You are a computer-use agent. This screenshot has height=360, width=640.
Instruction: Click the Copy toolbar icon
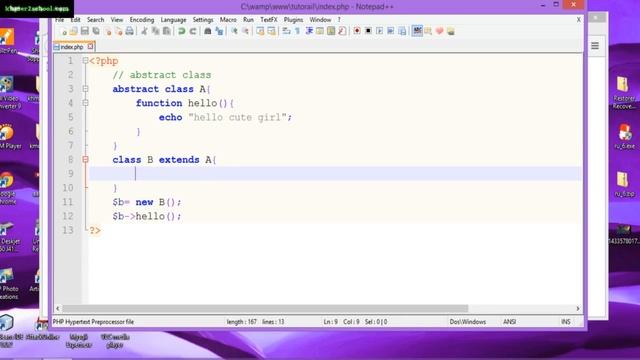156,31
